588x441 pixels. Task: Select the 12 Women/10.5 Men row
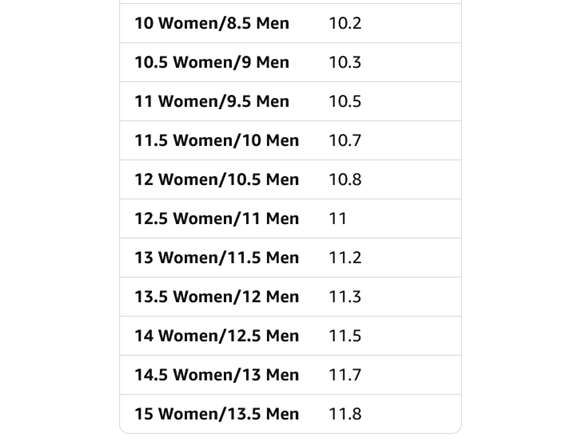290,180
